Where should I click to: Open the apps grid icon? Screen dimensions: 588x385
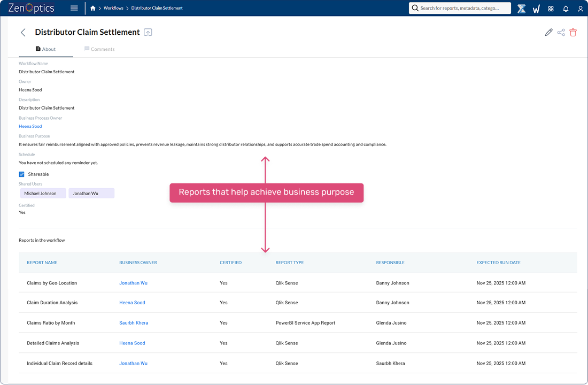(551, 9)
